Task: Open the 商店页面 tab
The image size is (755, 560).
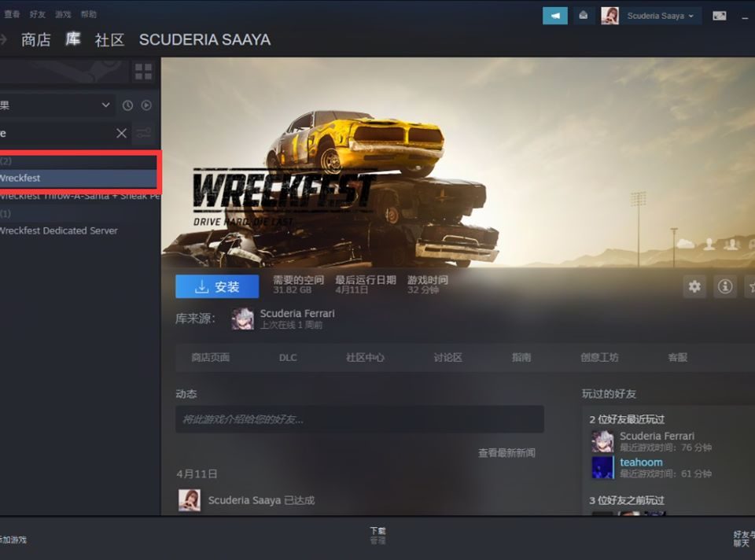Action: pos(211,357)
